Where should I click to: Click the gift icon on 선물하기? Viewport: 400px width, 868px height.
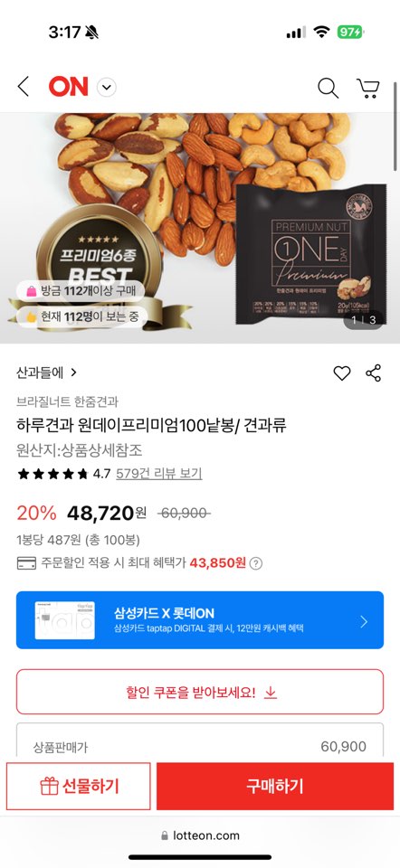click(x=49, y=786)
